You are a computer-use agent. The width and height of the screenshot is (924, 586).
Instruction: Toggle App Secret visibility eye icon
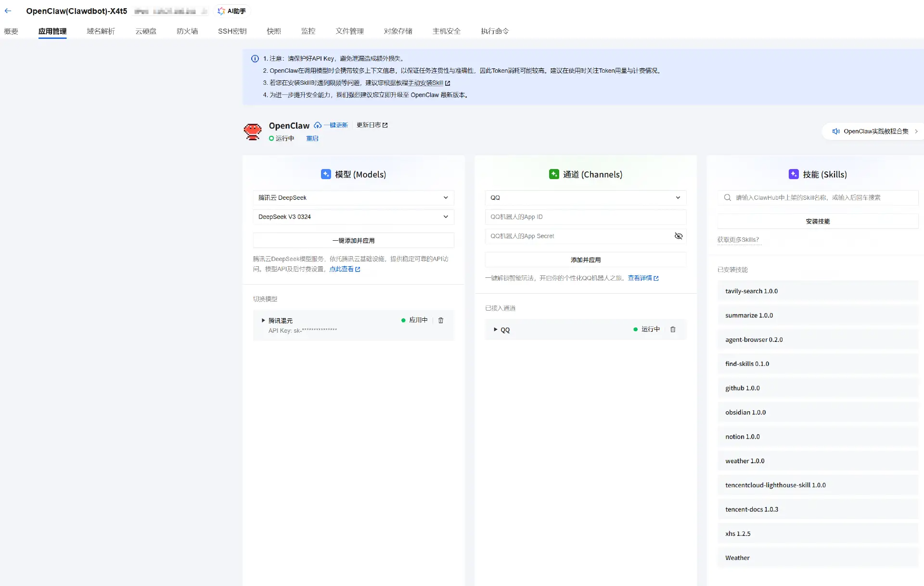pyautogui.click(x=679, y=236)
